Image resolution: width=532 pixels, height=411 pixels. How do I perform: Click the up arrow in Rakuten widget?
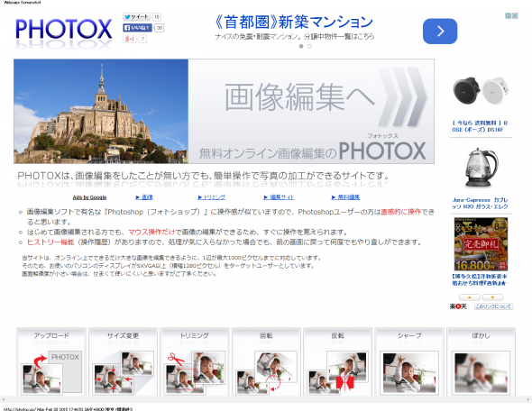(x=470, y=297)
